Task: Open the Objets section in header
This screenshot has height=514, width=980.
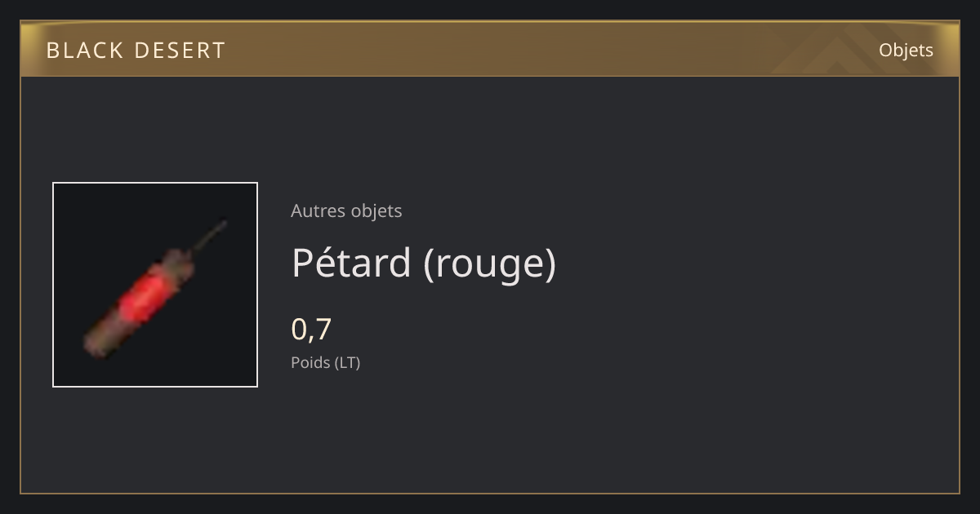Action: tap(906, 50)
